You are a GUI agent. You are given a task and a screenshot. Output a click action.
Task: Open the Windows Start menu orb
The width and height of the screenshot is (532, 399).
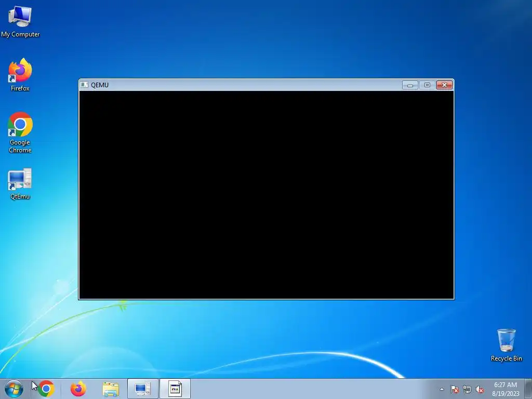(x=14, y=389)
